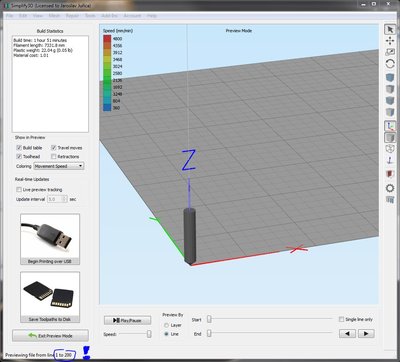Open the File menu
Image resolution: width=400 pixels, height=362 pixels.
(x=9, y=16)
